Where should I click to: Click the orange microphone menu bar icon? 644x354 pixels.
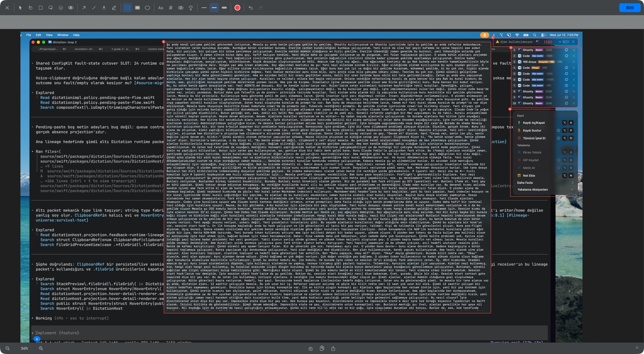485,35
